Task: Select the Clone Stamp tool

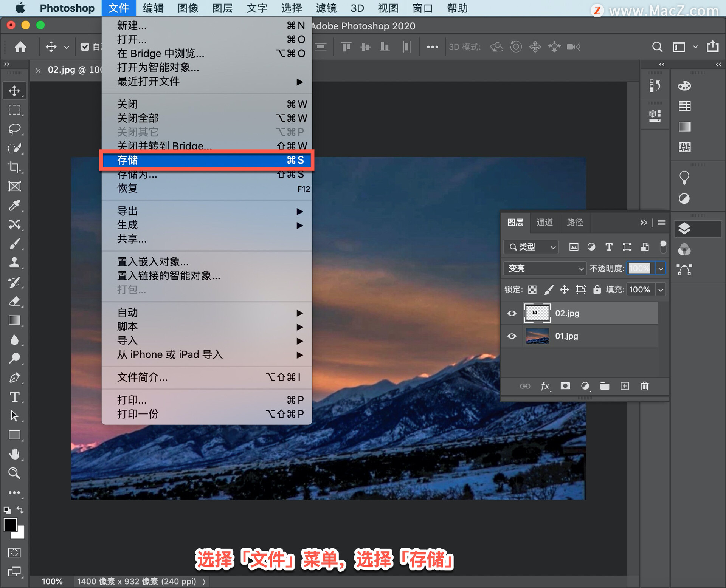Action: (14, 263)
